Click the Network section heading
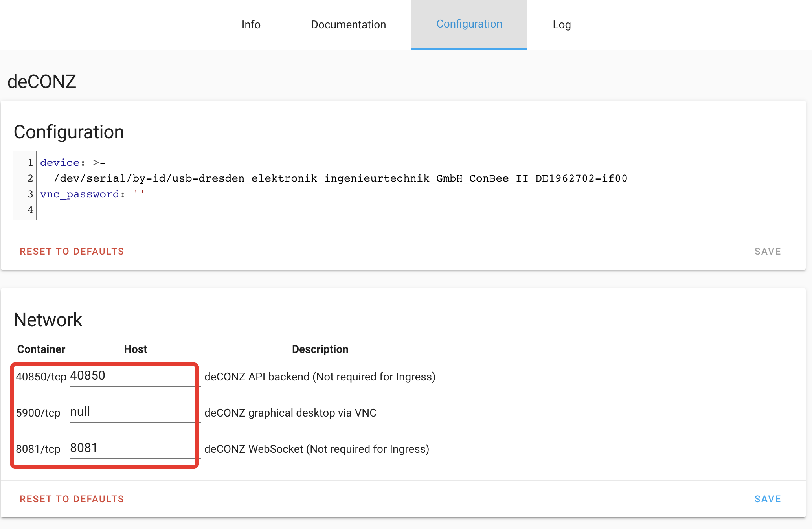Screen dimensions: 812x529 tap(48, 320)
